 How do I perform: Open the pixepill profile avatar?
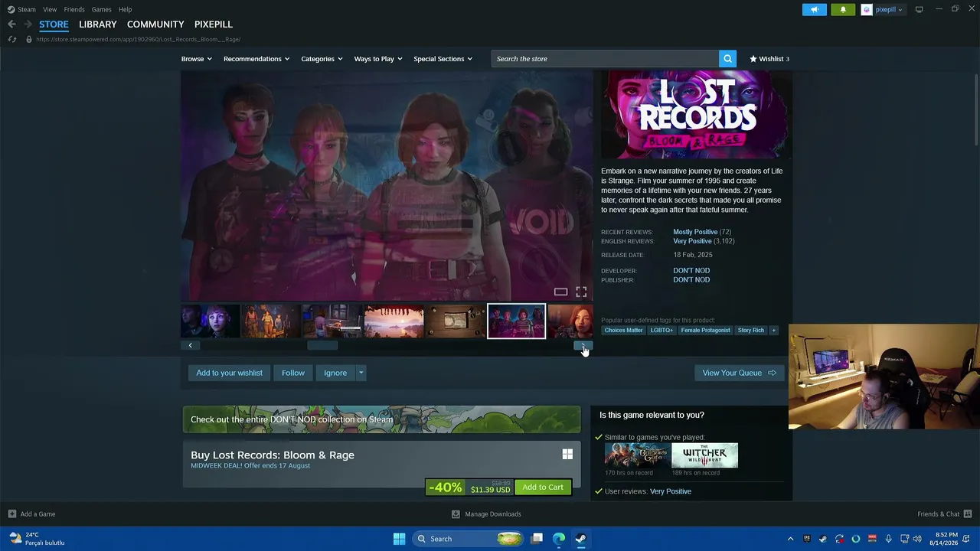pos(867,9)
